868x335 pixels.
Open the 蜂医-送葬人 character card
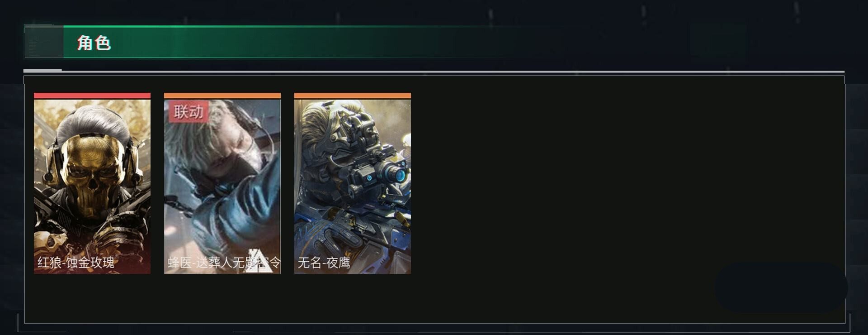coord(222,183)
